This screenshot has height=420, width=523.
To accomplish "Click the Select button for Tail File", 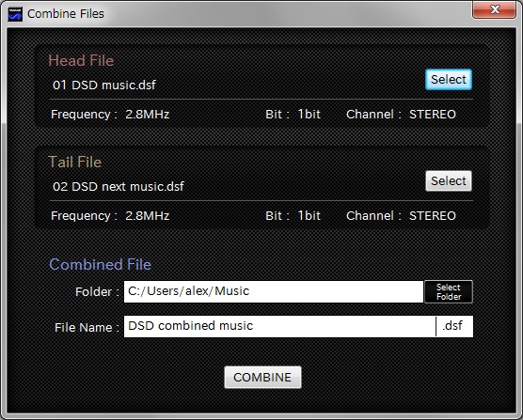I will pyautogui.click(x=449, y=180).
